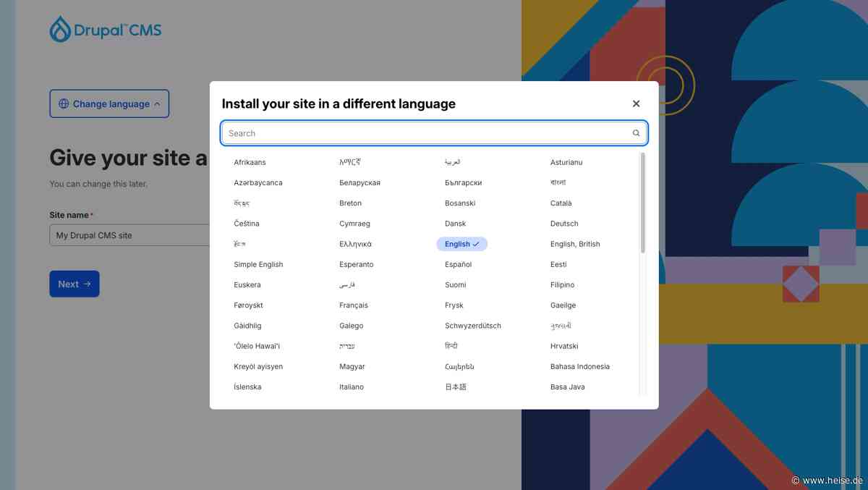Close the language dialog with X
Screen dimensions: 868x490
click(x=636, y=104)
